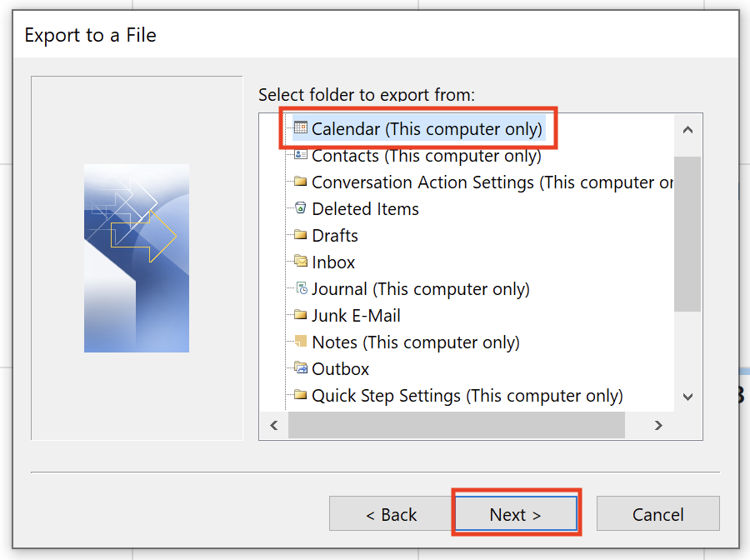Click the Drafts folder icon
The image size is (750, 560).
click(x=300, y=234)
